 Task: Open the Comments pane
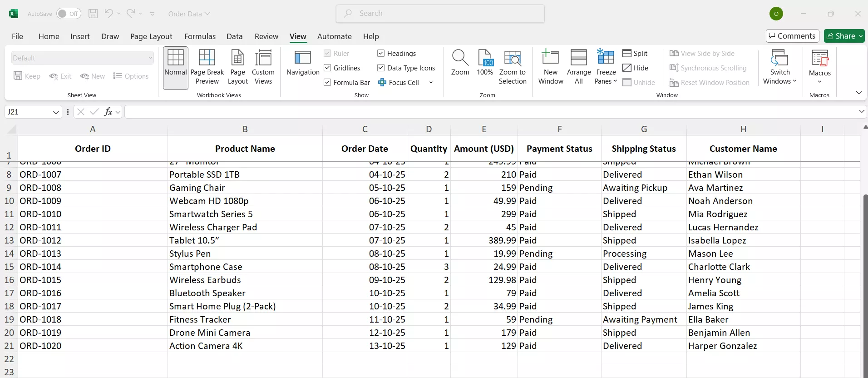792,36
